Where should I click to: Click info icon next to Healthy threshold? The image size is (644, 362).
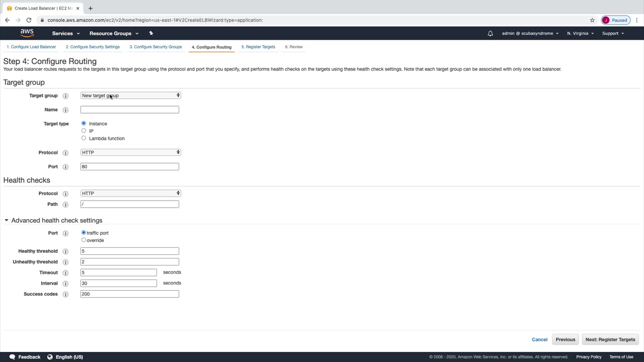pos(65,251)
